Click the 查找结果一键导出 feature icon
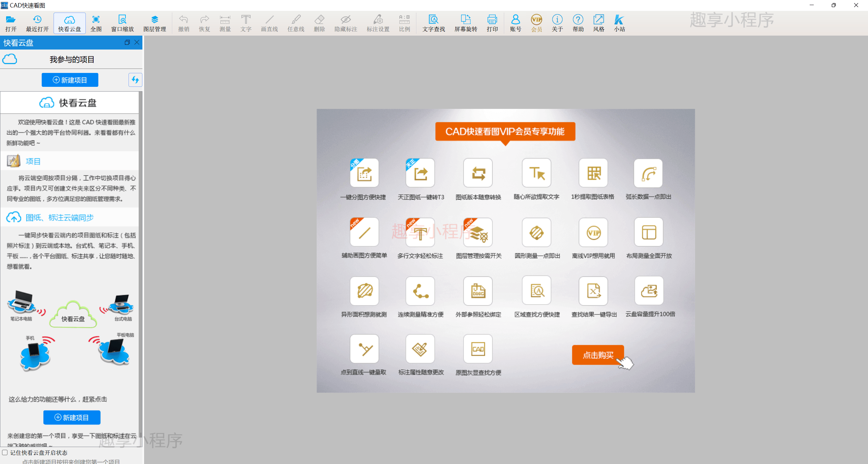 (593, 291)
